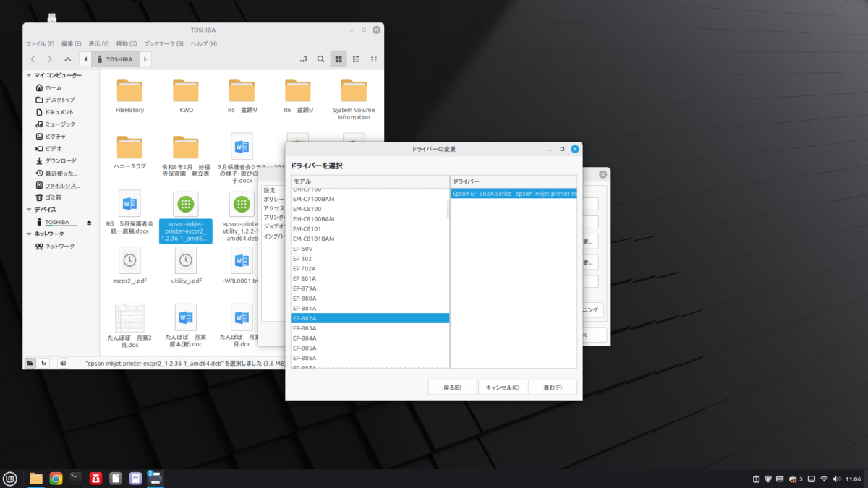Image resolution: width=868 pixels, height=488 pixels.
Task: Open the terminal from the taskbar
Action: [x=75, y=478]
